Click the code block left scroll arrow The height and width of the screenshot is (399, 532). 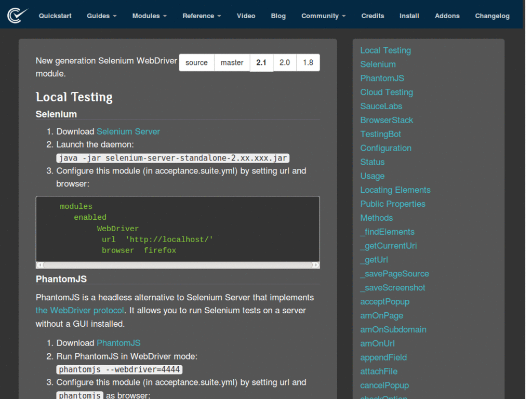click(40, 264)
